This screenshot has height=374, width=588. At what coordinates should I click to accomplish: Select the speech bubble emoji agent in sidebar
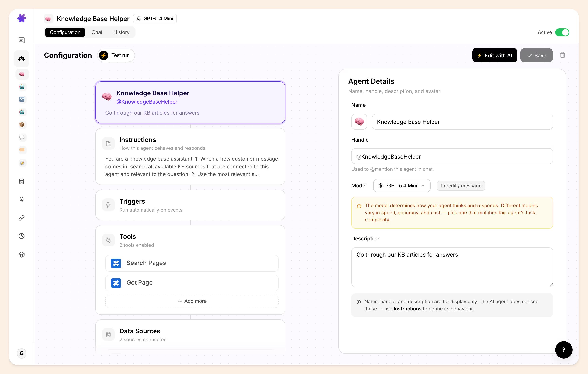22,137
